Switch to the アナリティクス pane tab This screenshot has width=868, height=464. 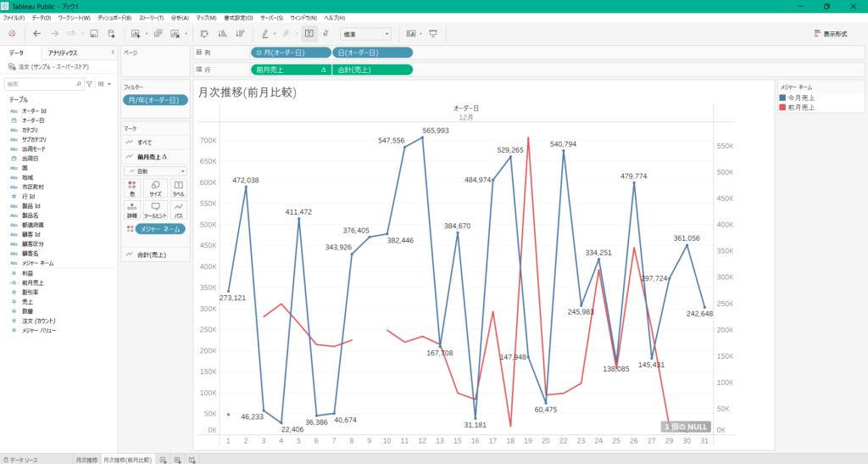pyautogui.click(x=63, y=53)
